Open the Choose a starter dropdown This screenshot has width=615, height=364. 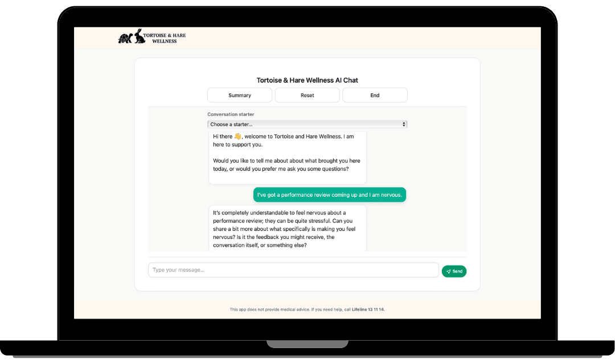pyautogui.click(x=307, y=124)
